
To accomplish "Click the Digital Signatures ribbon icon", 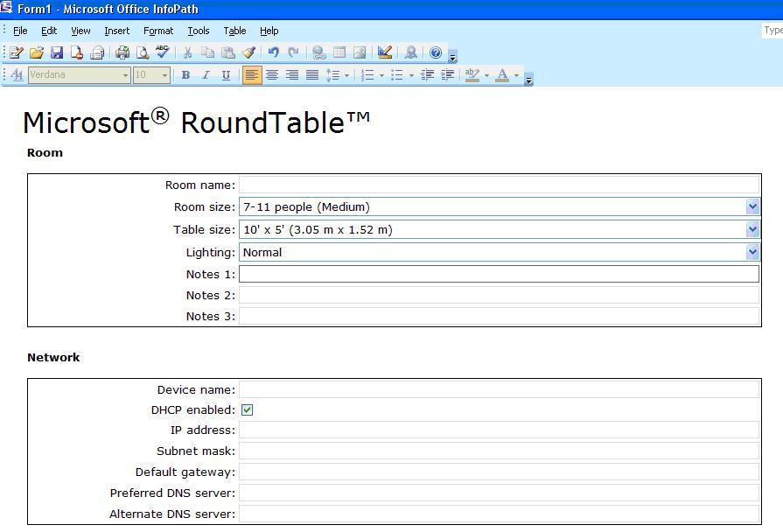I will (x=410, y=52).
